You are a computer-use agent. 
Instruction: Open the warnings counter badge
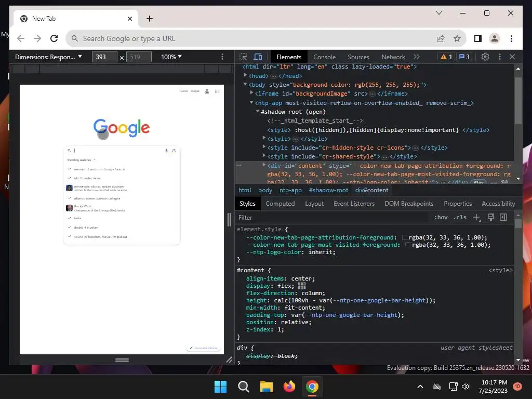446,57
